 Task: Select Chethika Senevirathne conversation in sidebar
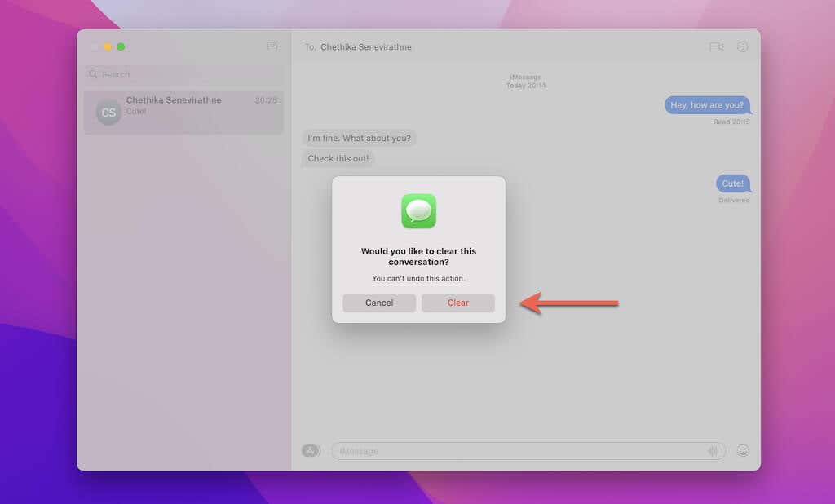(x=183, y=112)
